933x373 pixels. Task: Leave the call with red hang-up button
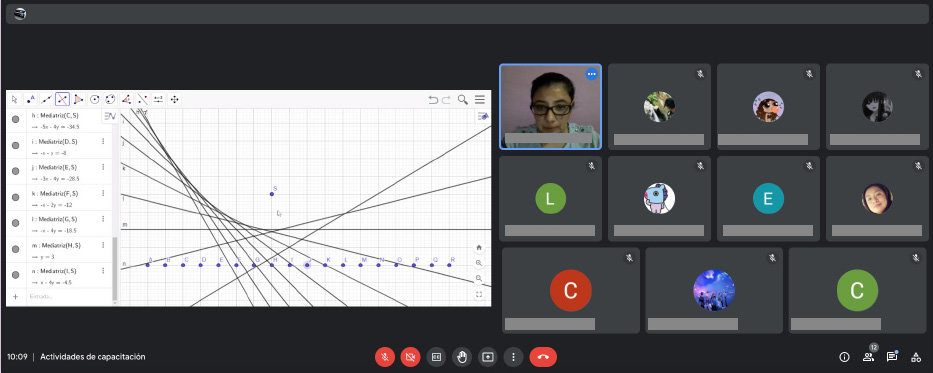(543, 357)
